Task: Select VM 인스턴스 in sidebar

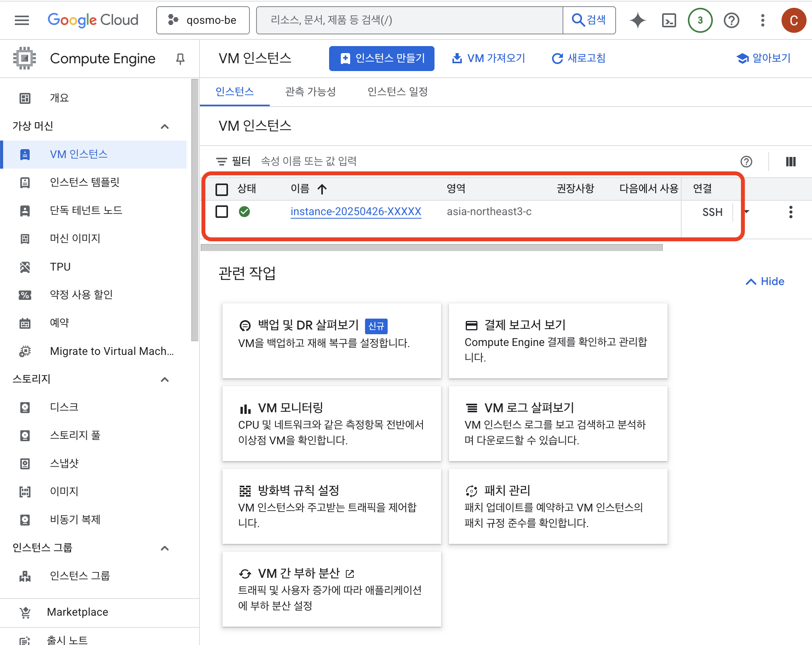Action: 93,154
